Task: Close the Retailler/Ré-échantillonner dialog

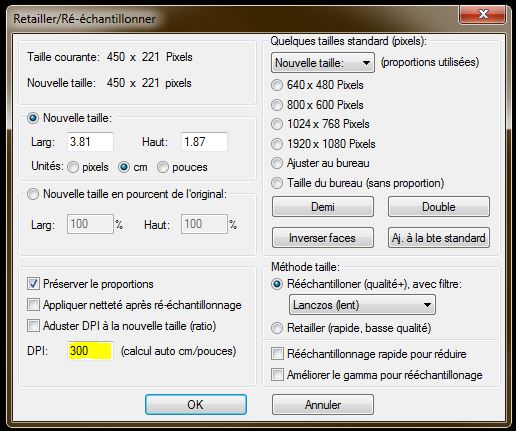Action: coord(482,14)
